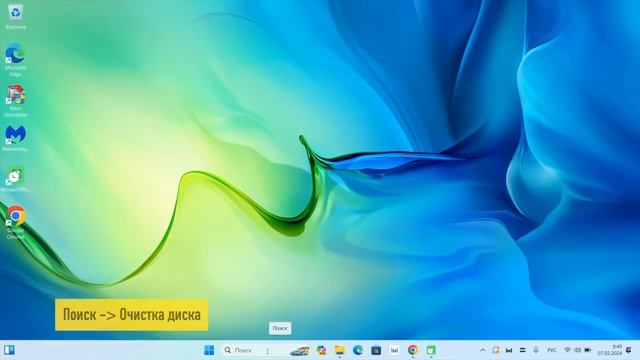The height and width of the screenshot is (360, 640).
Task: Switch input language via РУС indicator
Action: tap(551, 350)
